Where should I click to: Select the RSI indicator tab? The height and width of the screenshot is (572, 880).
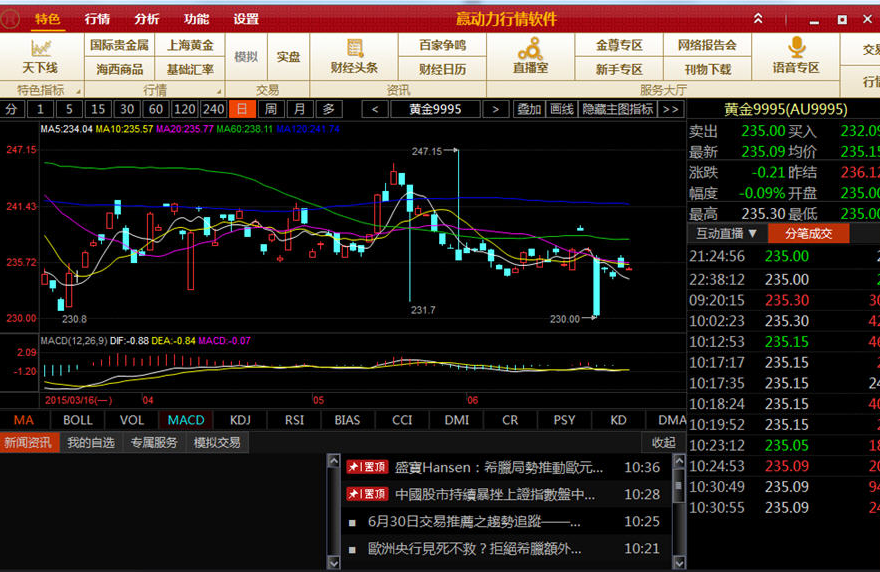294,420
